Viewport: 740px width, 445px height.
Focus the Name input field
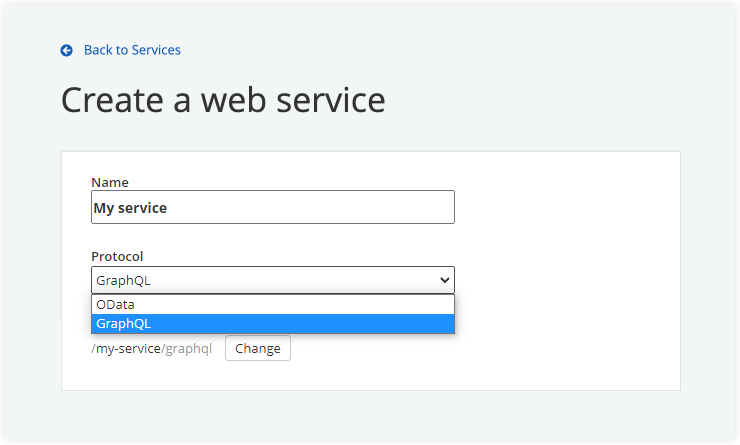[272, 207]
